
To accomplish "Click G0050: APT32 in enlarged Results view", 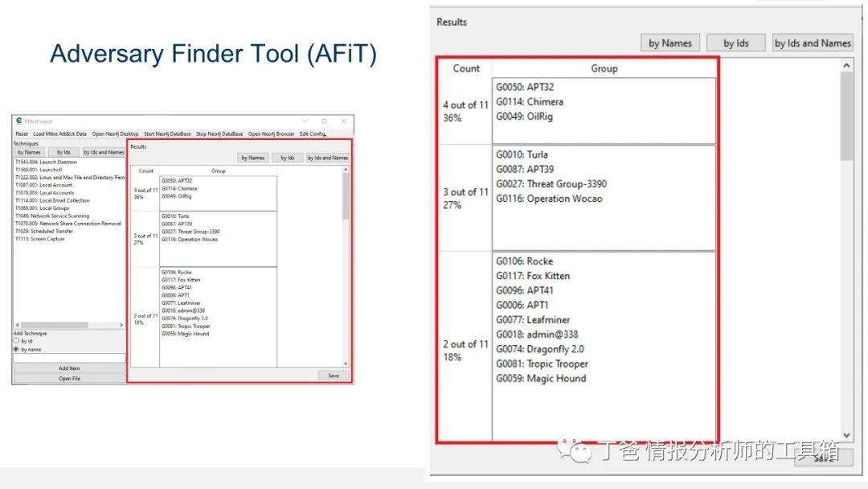I will pos(525,88).
